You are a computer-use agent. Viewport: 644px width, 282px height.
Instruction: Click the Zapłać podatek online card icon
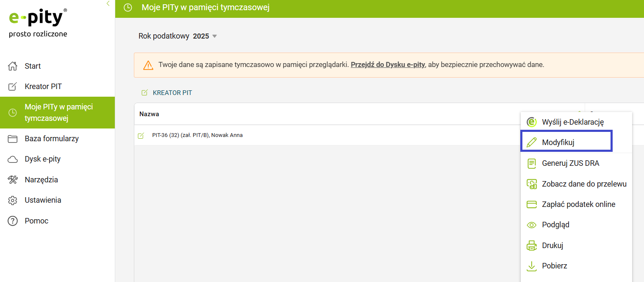(x=531, y=204)
